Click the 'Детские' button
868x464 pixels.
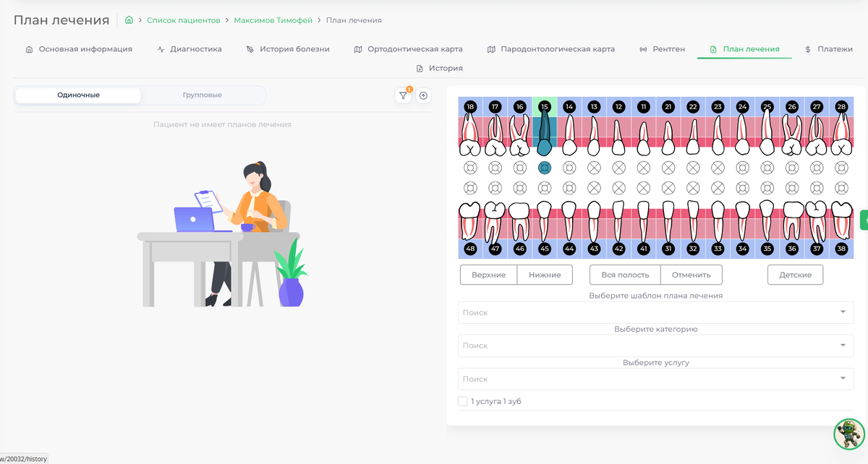click(x=795, y=275)
